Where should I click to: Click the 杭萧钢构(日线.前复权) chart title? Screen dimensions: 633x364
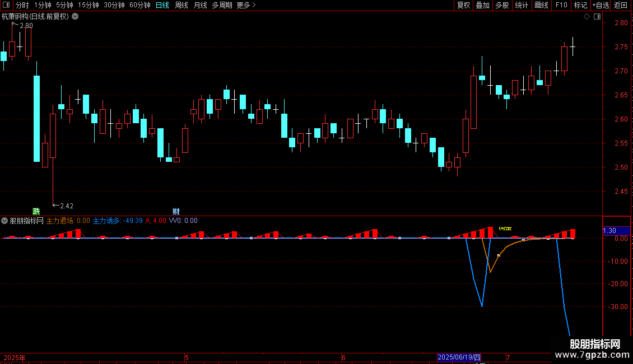(35, 17)
